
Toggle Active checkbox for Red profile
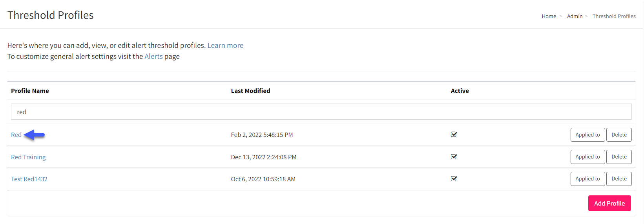(454, 135)
